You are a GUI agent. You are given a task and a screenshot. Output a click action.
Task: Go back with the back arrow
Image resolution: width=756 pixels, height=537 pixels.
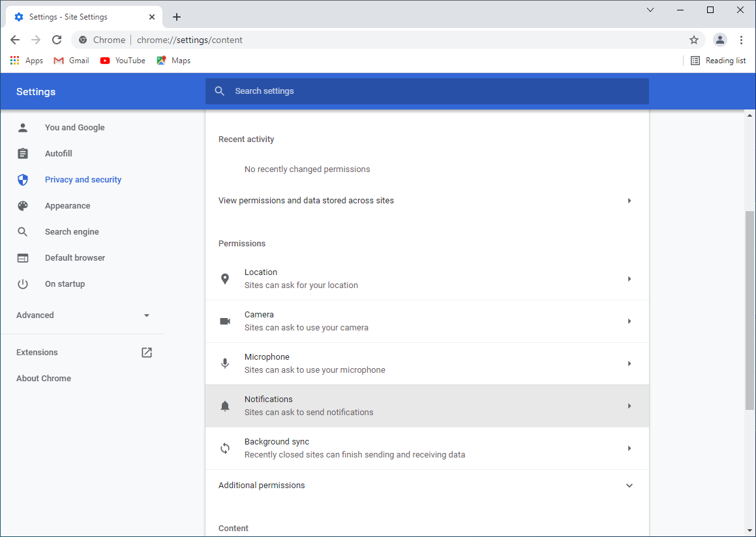click(15, 40)
